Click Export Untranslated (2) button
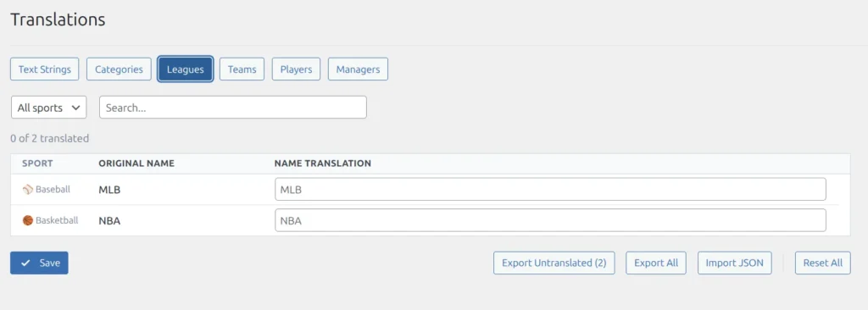868x310 pixels. coord(554,263)
